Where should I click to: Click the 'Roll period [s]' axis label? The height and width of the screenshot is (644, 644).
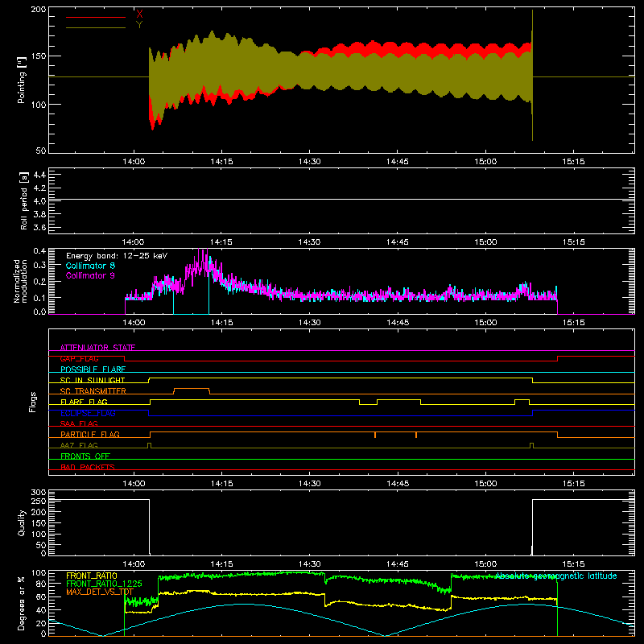click(24, 200)
